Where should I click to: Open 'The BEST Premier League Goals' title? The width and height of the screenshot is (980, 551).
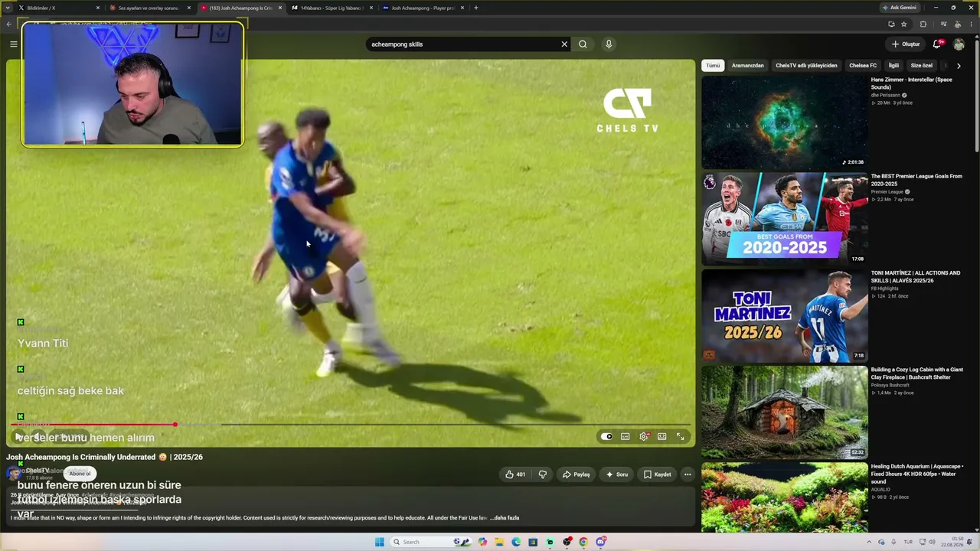point(916,180)
